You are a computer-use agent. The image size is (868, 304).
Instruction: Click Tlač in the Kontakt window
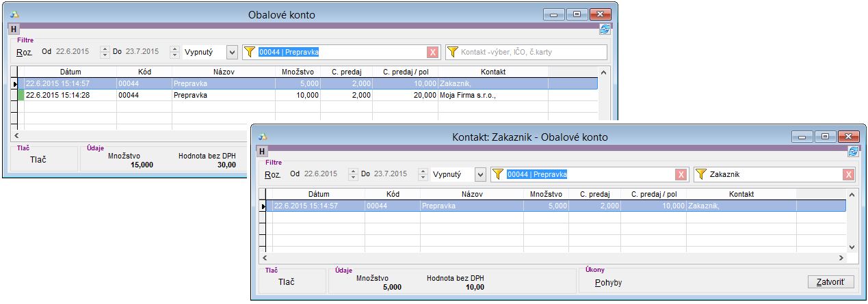pyautogui.click(x=288, y=282)
